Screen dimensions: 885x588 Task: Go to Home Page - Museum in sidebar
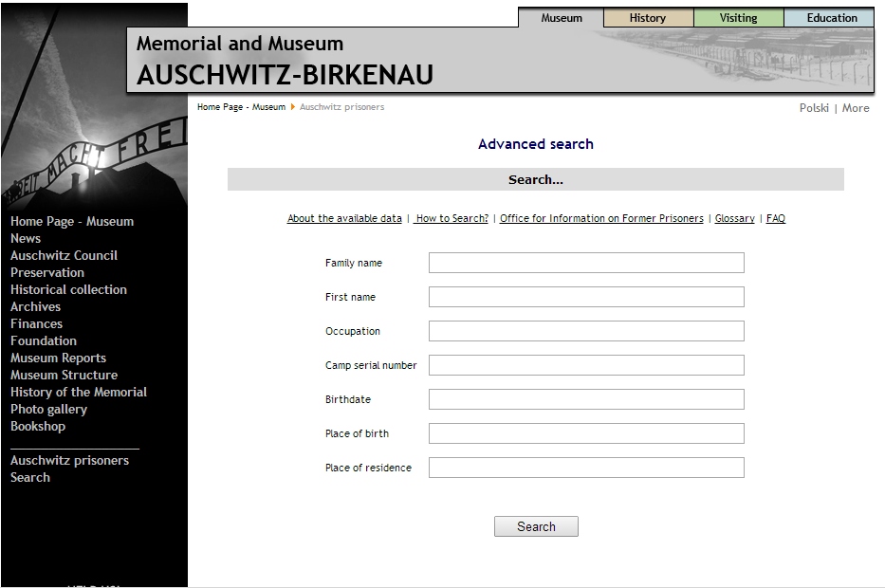72,221
